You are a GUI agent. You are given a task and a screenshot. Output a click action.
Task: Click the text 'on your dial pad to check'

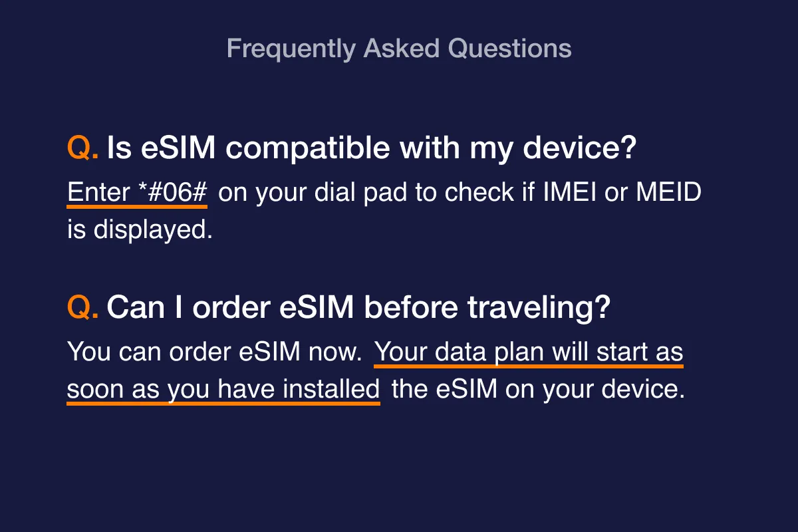pos(362,193)
